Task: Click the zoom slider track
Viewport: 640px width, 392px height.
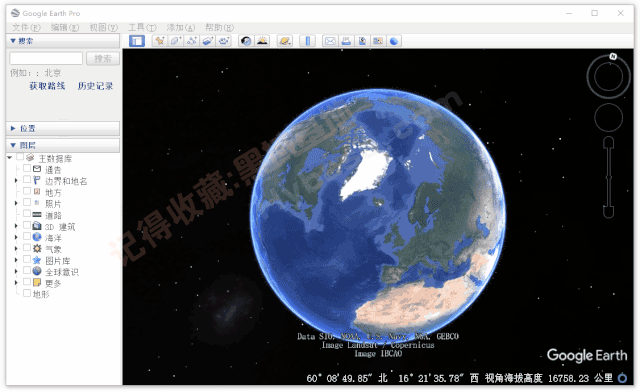Action: (x=609, y=177)
